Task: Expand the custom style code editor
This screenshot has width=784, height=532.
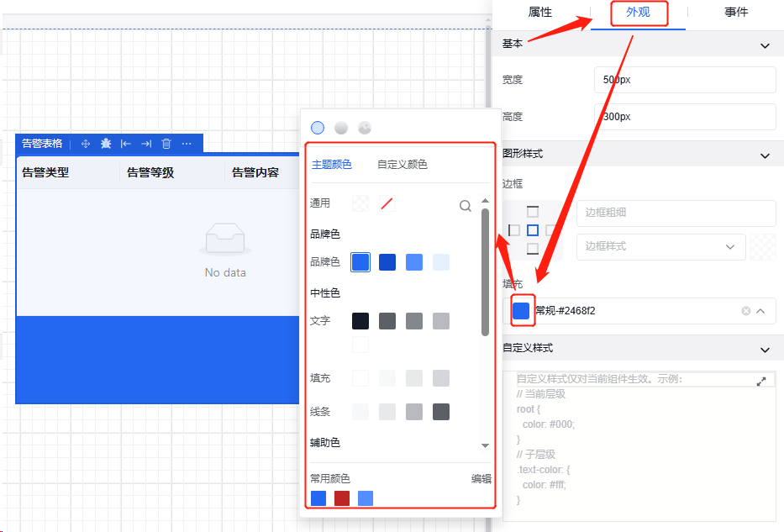Action: (x=761, y=382)
